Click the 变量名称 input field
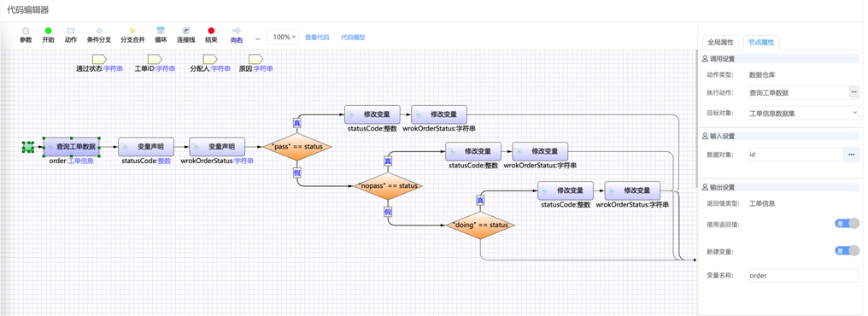This screenshot has width=868, height=316. tap(804, 275)
